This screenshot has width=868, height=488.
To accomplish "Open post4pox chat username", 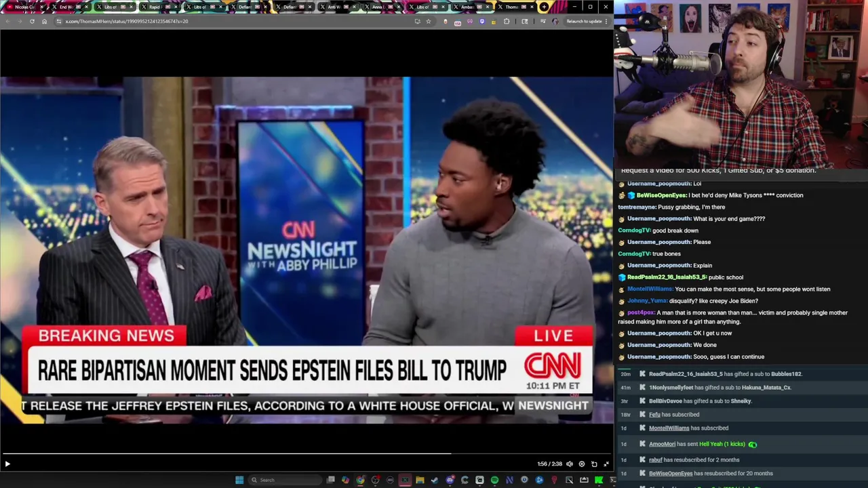I will coord(641,313).
